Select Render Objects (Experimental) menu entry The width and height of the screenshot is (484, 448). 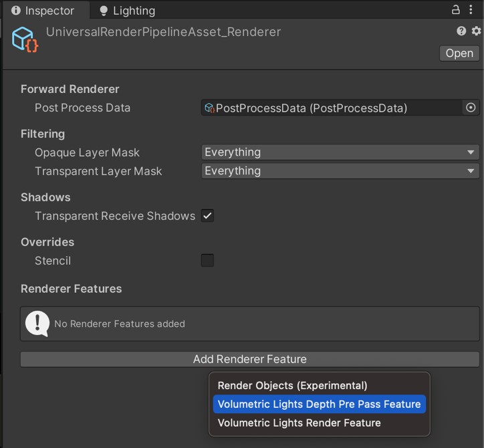319,386
